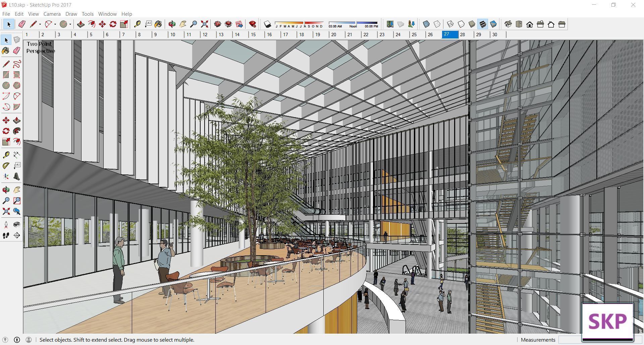644x345 pixels.
Task: Open the Tools menu
Action: 88,14
